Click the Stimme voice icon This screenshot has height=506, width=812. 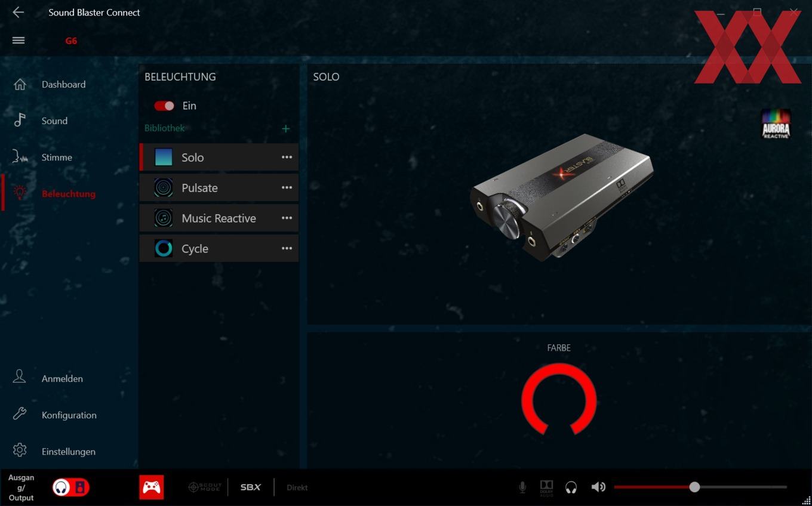(20, 157)
